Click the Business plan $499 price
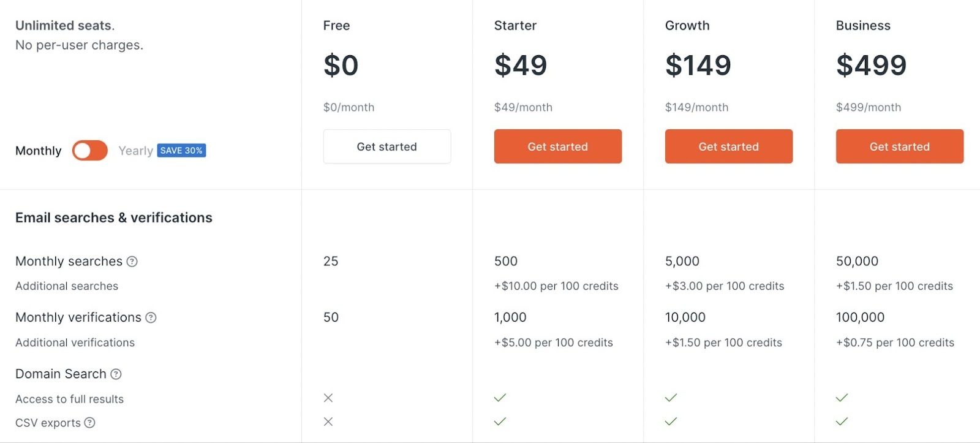Screen dimensions: 980x443 (871, 65)
